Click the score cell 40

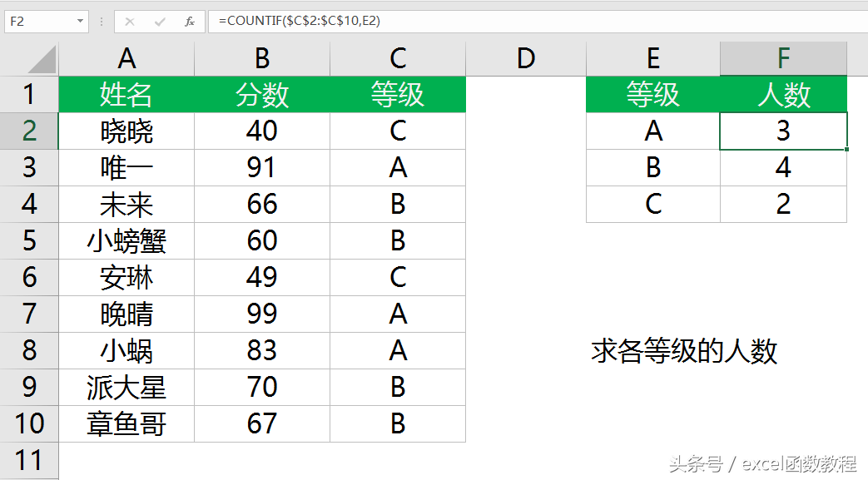click(262, 131)
